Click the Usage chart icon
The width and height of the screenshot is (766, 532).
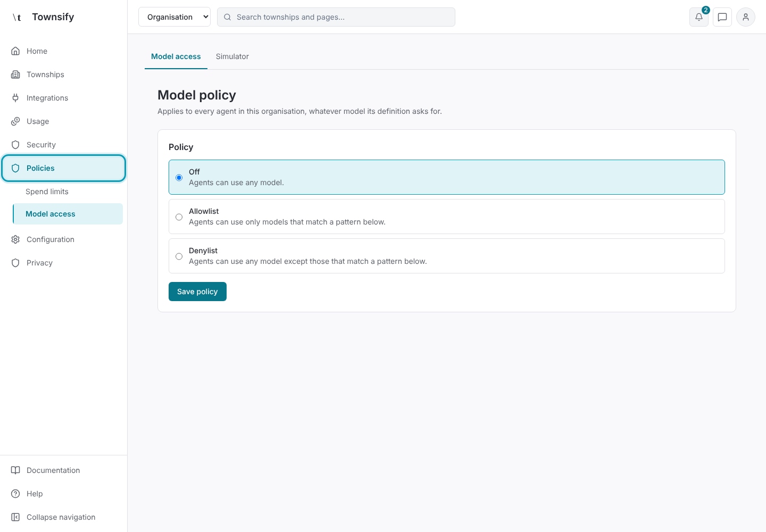(15, 121)
